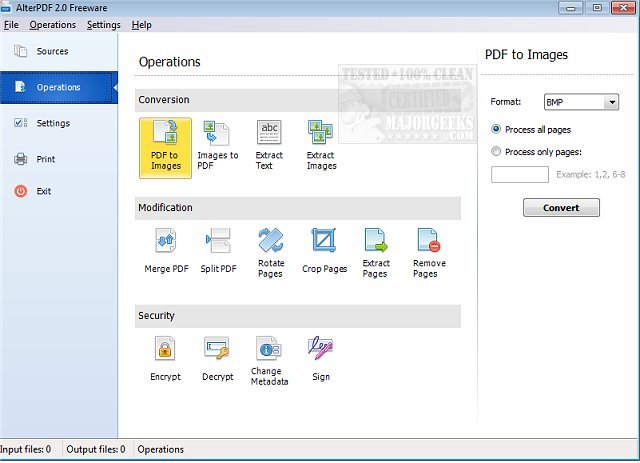Select the Rotate Pages tool
640x463 pixels.
pos(270,252)
